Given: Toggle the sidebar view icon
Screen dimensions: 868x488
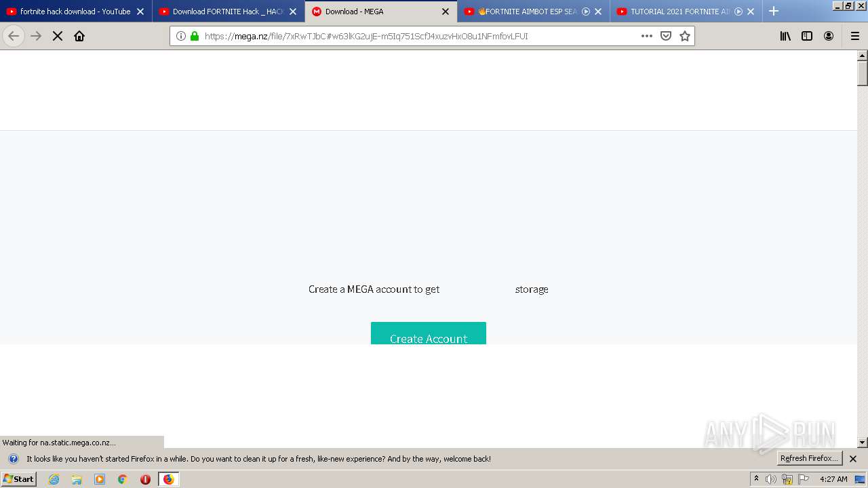Looking at the screenshot, I should point(807,36).
